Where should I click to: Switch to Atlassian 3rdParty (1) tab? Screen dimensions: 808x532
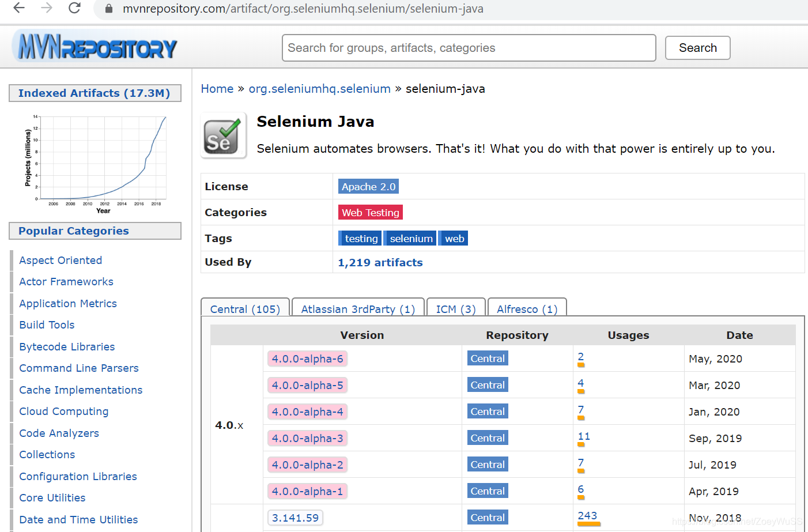tap(358, 308)
